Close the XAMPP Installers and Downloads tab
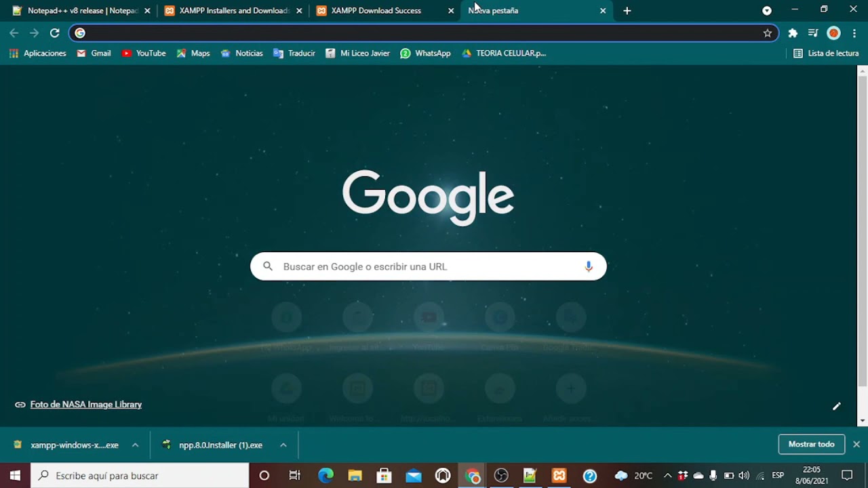 tap(299, 11)
